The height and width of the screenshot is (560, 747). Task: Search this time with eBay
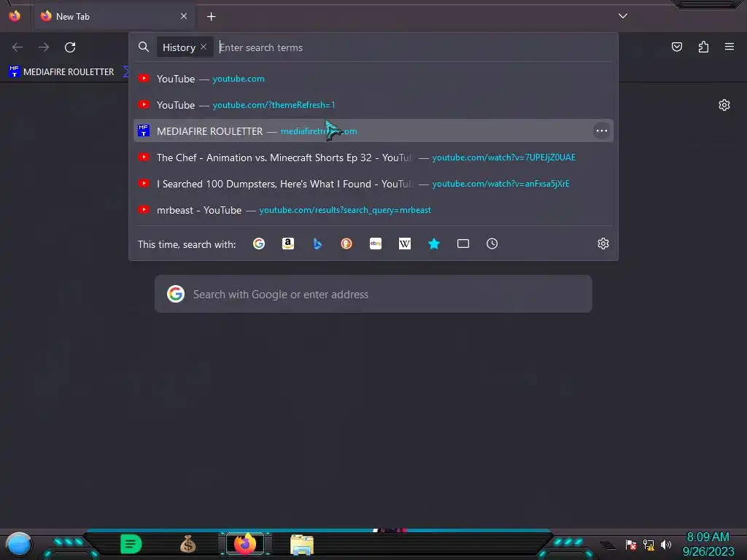point(376,244)
